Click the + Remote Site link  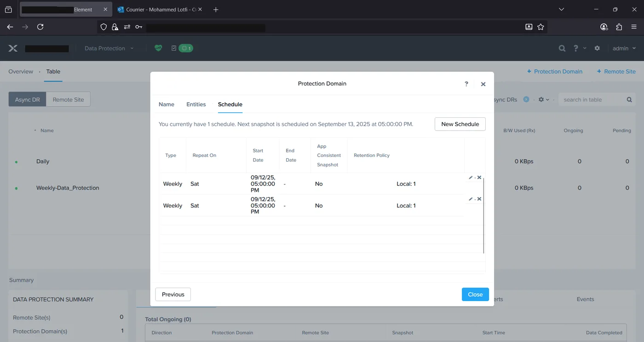tap(616, 71)
